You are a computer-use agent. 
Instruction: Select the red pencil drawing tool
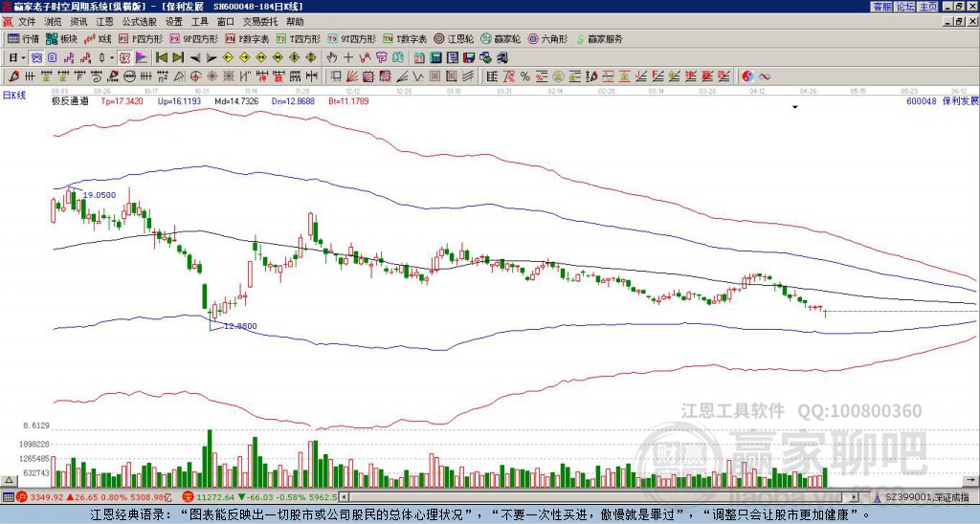(x=13, y=76)
